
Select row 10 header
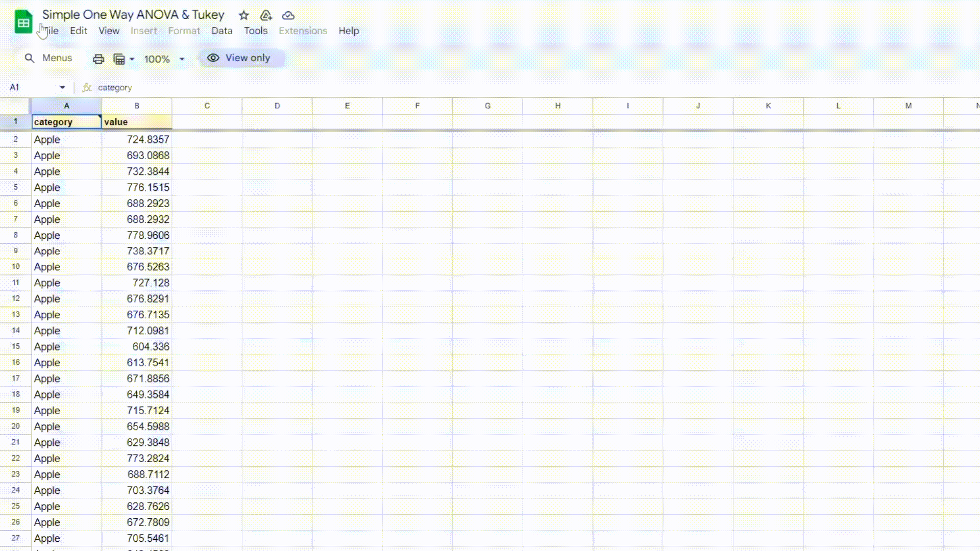click(x=16, y=267)
